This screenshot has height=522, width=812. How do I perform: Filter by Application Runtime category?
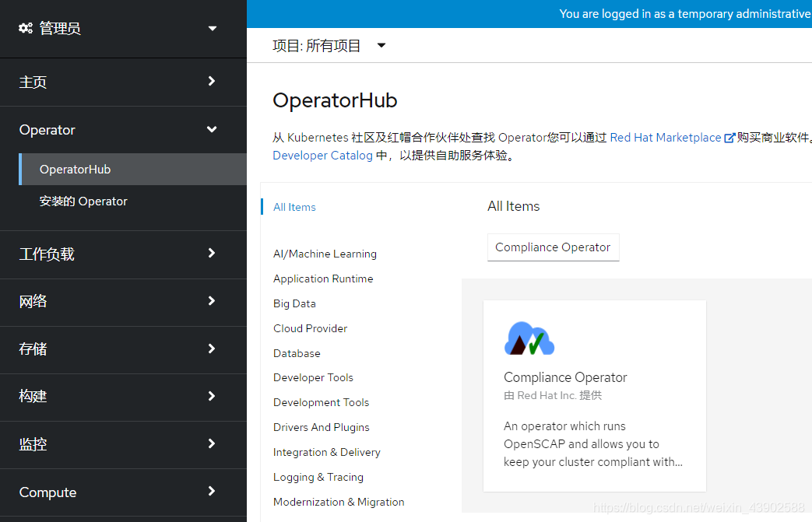click(x=323, y=279)
